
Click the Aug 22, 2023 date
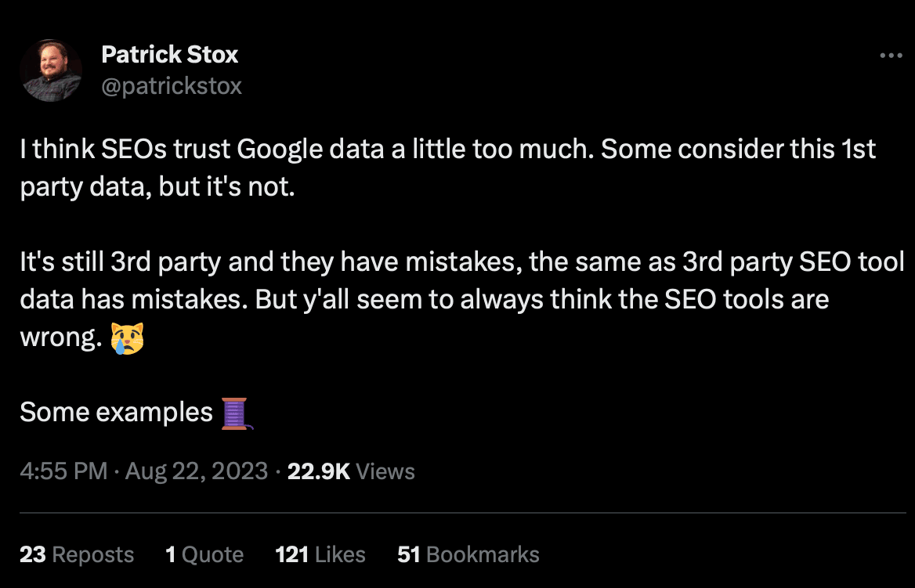pyautogui.click(x=196, y=471)
